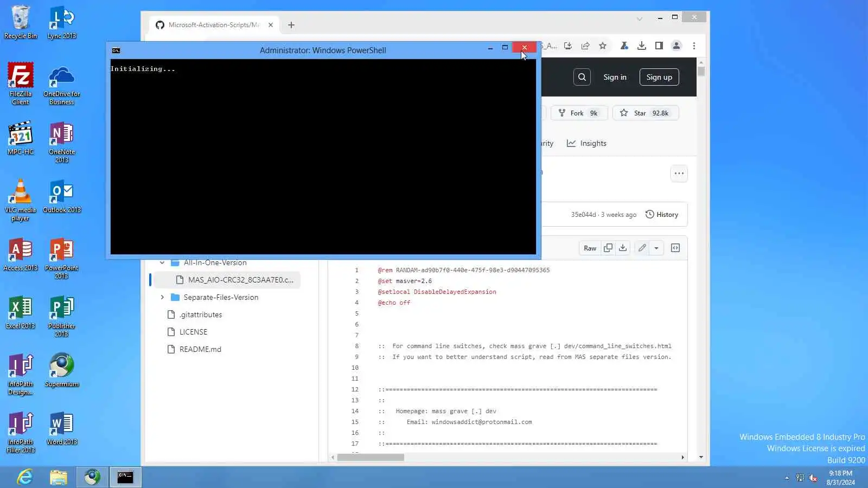
Task: Open Separate-Files-Version folder in tree
Action: pos(221,297)
